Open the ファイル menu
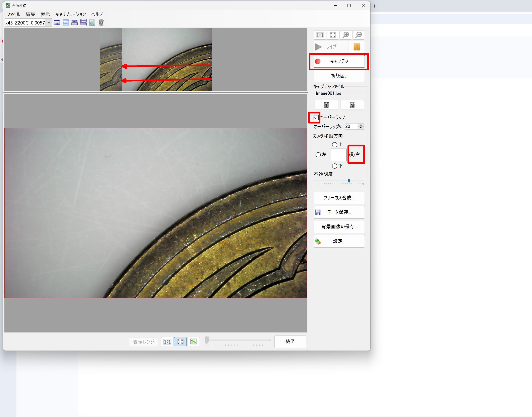Viewport: 532px width, 417px height. (x=14, y=14)
